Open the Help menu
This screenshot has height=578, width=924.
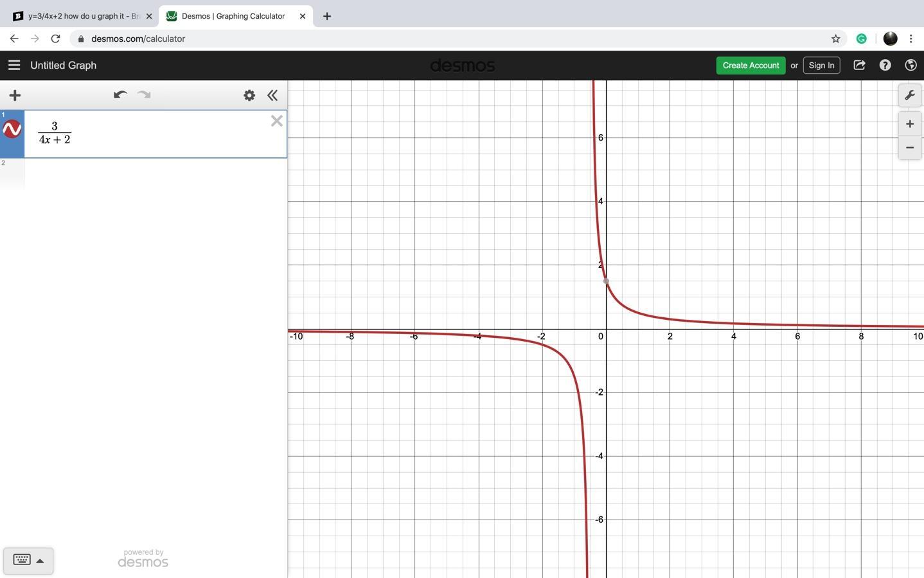pos(885,65)
